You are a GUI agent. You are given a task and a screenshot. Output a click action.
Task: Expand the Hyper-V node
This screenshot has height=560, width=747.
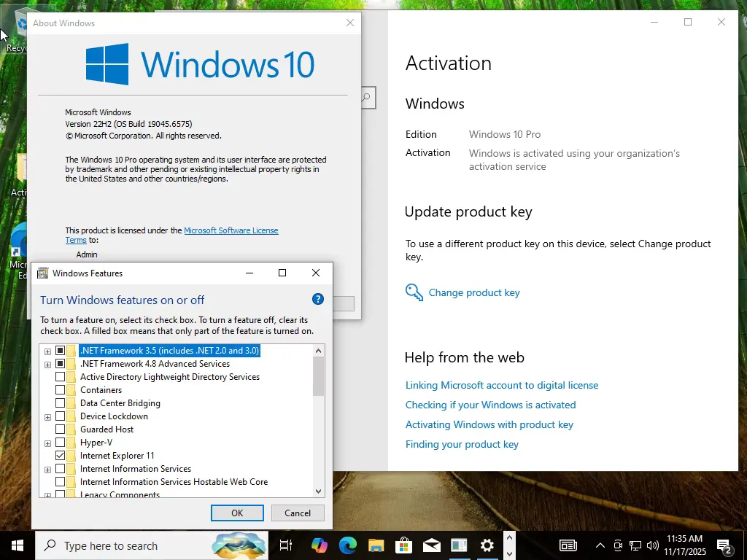tap(47, 443)
